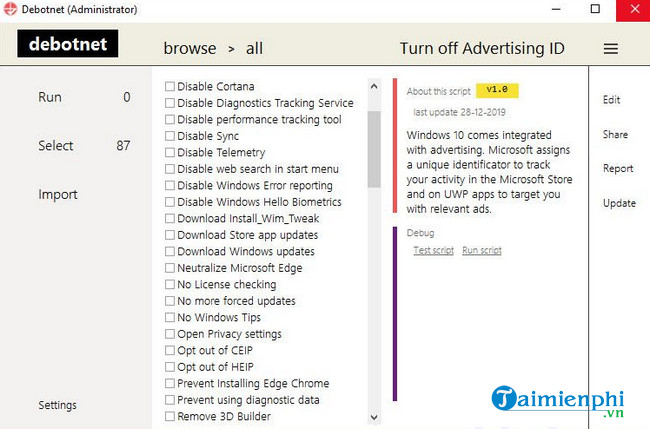Check No more forced updates option
The image size is (650, 429).
click(170, 301)
